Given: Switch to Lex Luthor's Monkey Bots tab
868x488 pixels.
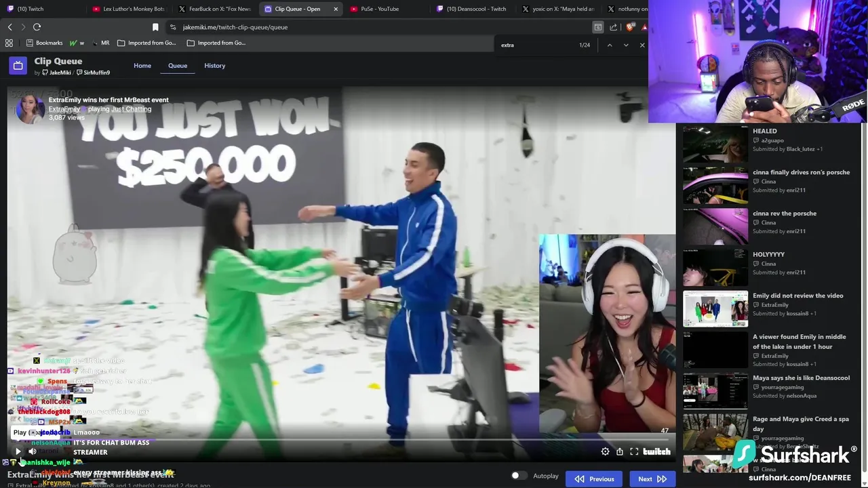Looking at the screenshot, I should pos(129,9).
